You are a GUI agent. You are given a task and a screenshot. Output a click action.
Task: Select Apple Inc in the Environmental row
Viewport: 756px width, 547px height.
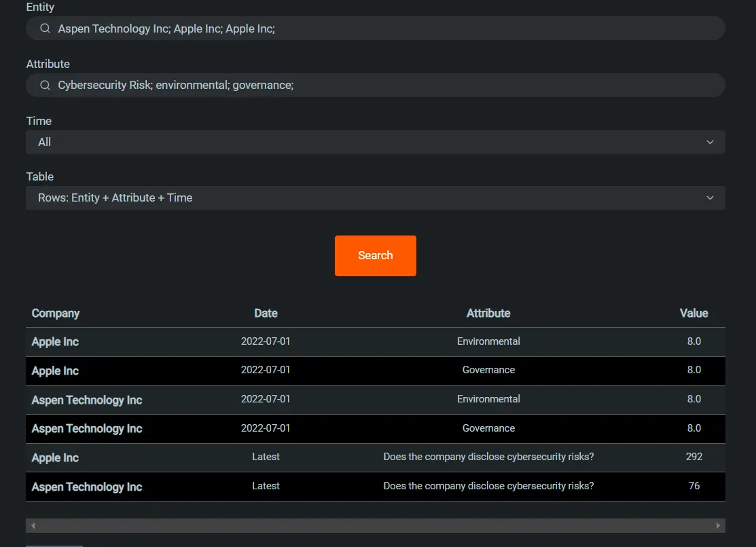[55, 342]
